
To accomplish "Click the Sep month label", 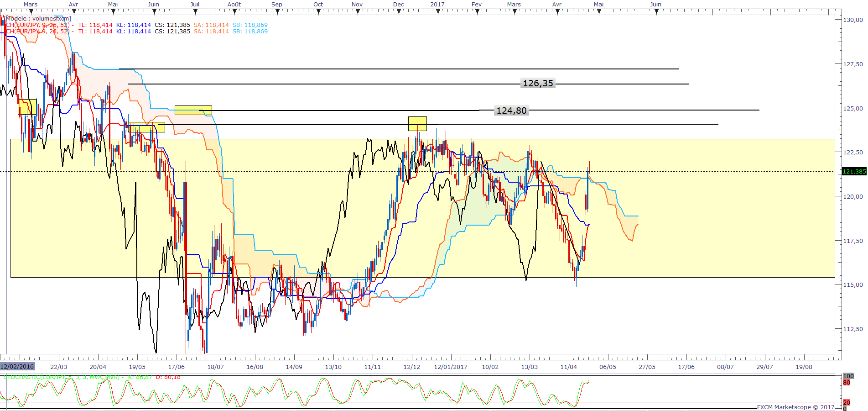I will pyautogui.click(x=277, y=5).
